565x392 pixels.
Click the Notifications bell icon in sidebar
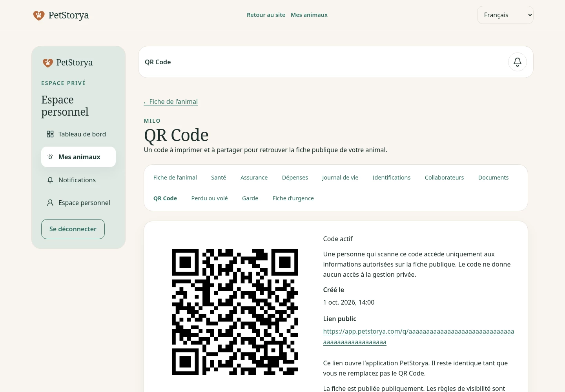tap(50, 180)
